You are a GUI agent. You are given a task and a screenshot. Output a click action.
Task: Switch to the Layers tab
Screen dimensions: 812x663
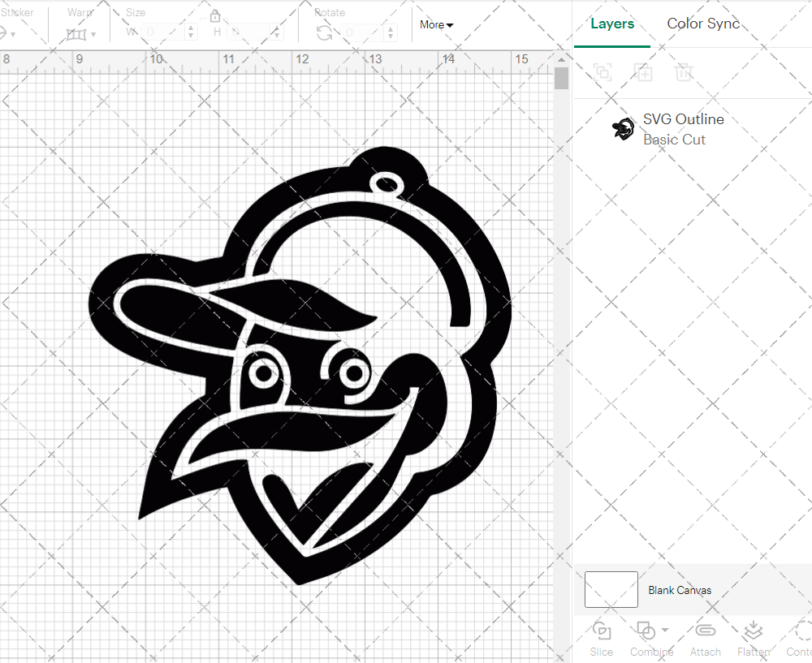click(x=612, y=24)
